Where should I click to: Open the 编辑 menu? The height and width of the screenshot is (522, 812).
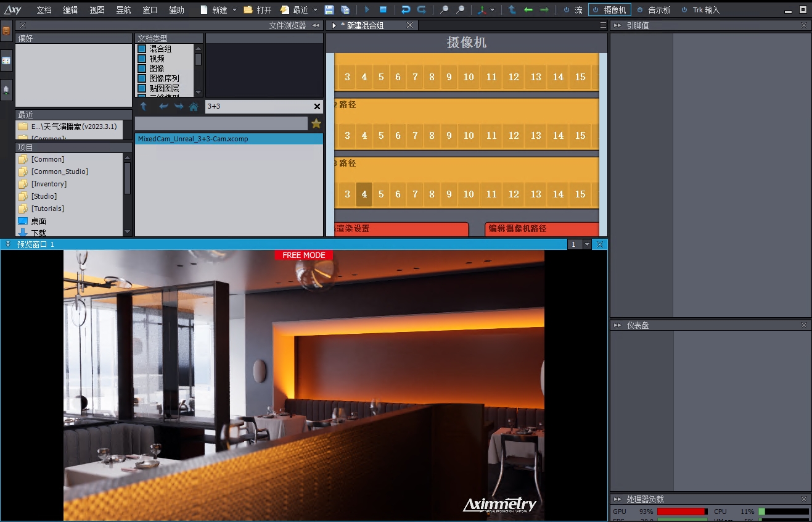(x=71, y=10)
